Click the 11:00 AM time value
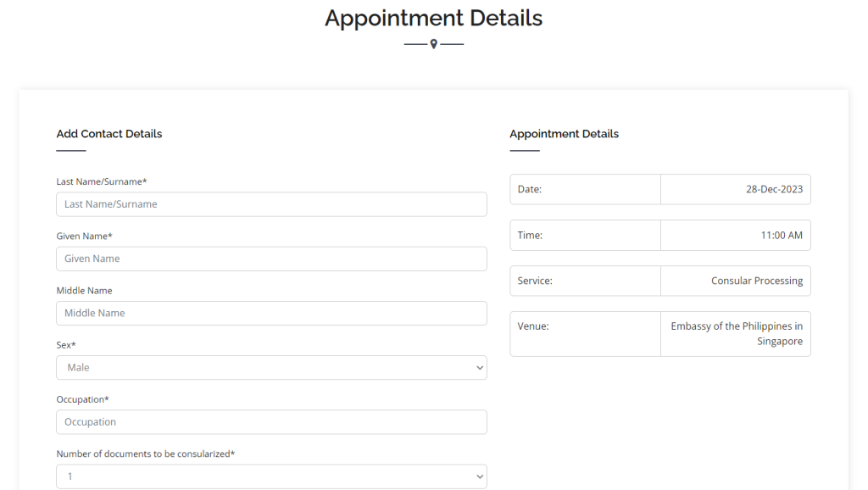The width and height of the screenshot is (868, 490). 781,235
